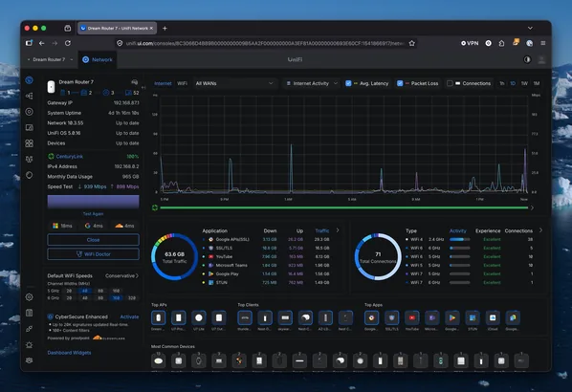Open WiFi Doctor
The height and width of the screenshot is (392, 572).
click(93, 254)
